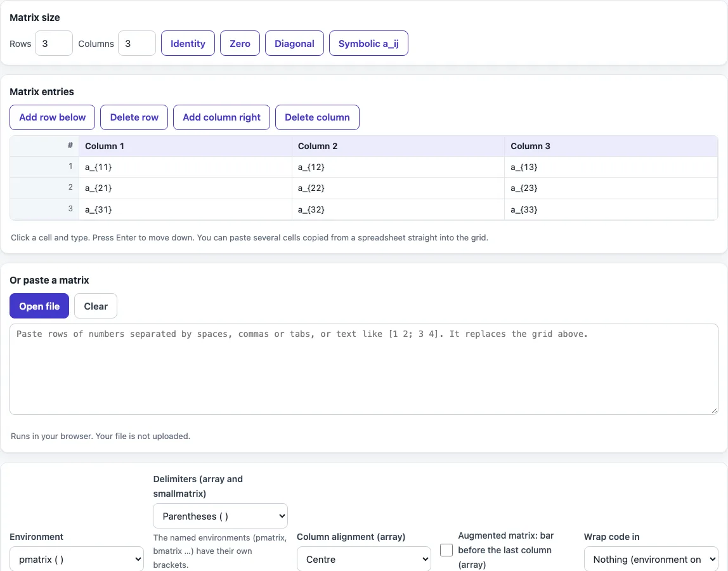Viewport: 728px width, 571px height.
Task: Click row number 3 header
Action: pyautogui.click(x=44, y=209)
